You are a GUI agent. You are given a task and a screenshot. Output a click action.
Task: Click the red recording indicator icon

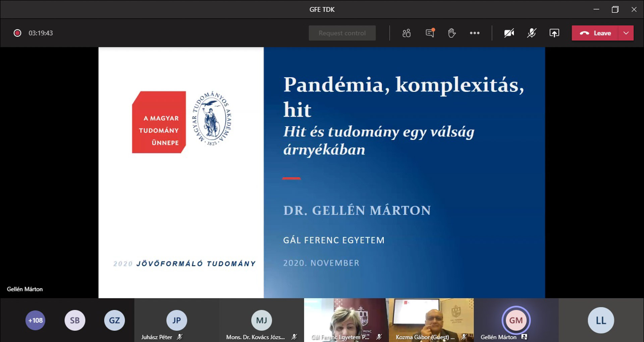coord(17,33)
